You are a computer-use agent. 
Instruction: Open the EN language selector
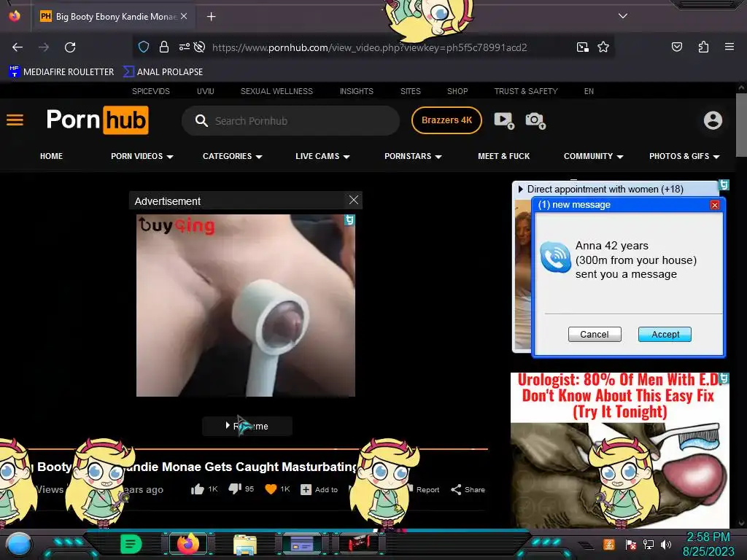(x=589, y=91)
